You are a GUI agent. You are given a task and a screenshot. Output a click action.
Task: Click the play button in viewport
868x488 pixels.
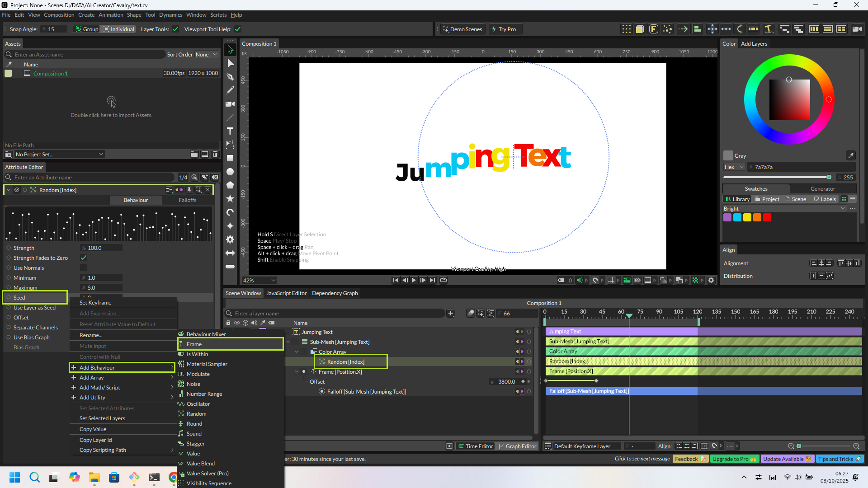(414, 280)
